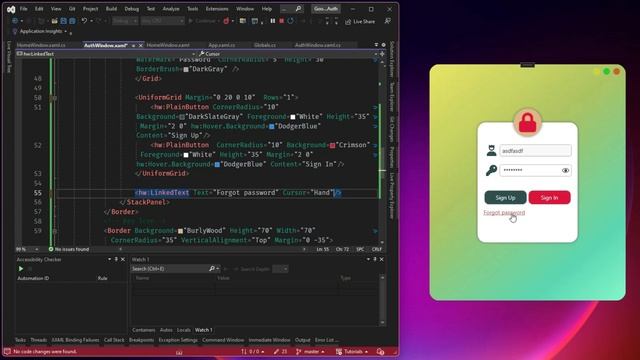The width and height of the screenshot is (640, 360).
Task: Open the Any CPU platform dropdown
Action: (x=162, y=21)
